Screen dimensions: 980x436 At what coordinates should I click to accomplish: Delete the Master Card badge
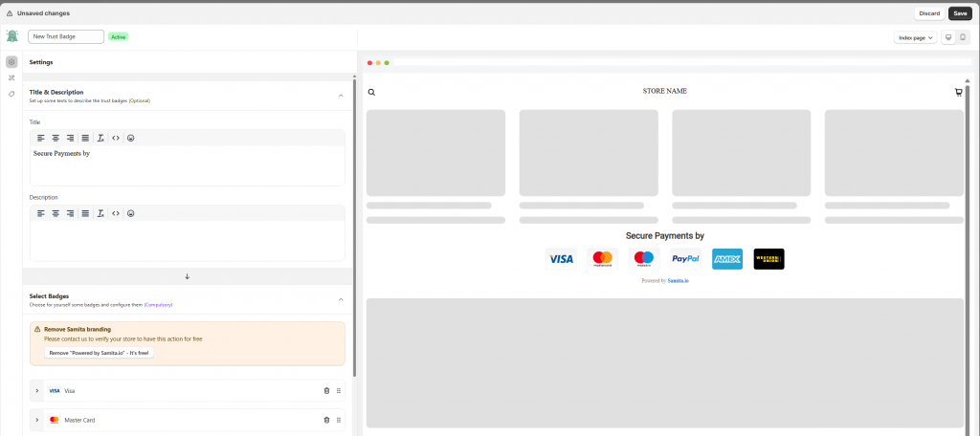[x=326, y=421]
